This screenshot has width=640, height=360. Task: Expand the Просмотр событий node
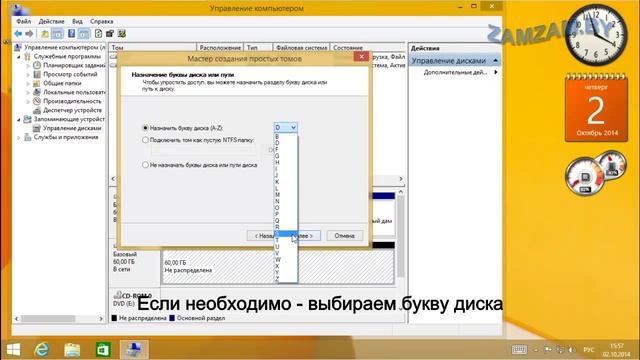[28, 74]
